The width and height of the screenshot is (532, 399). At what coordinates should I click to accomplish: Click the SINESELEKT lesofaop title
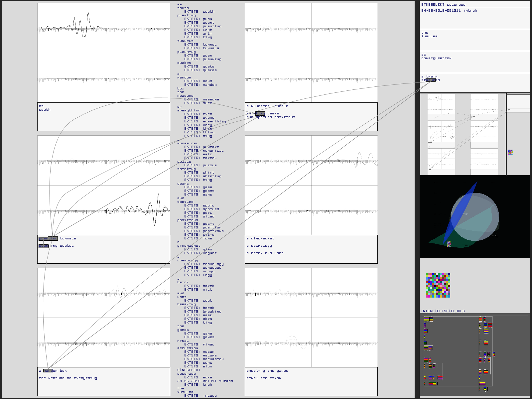pyautogui.click(x=443, y=5)
